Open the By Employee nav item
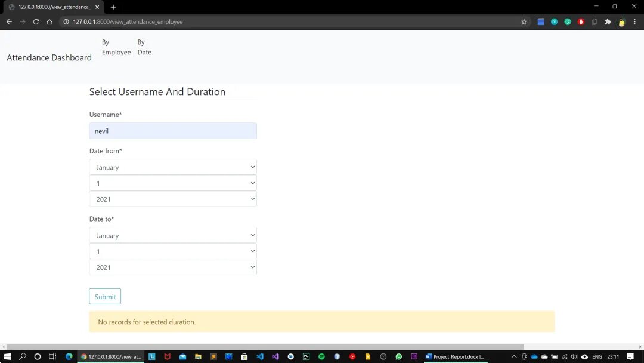Image resolution: width=644 pixels, height=363 pixels. tap(116, 47)
